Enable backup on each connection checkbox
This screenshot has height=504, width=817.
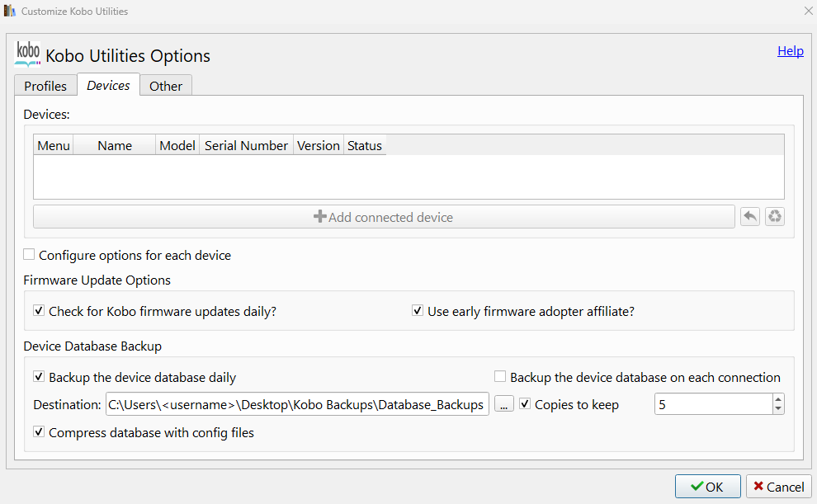click(500, 377)
